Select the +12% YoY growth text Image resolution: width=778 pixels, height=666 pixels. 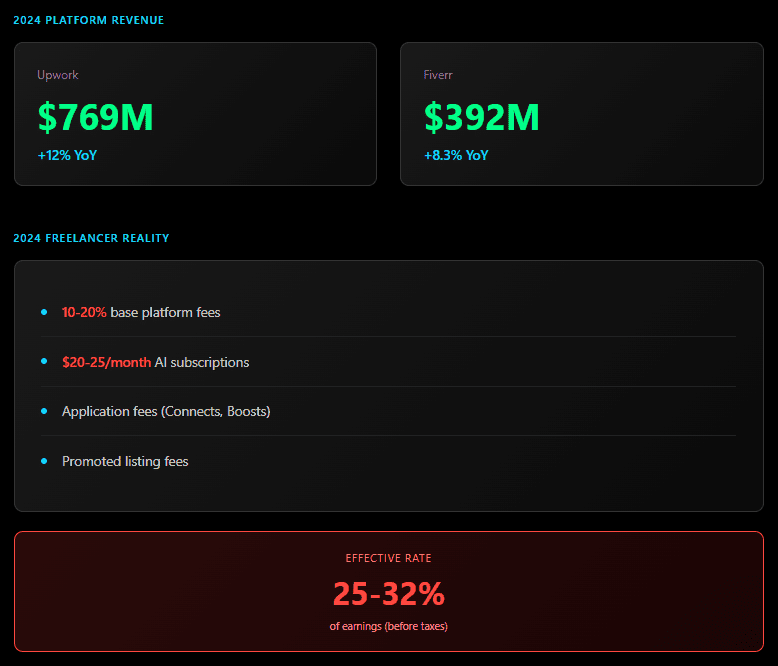(67, 155)
